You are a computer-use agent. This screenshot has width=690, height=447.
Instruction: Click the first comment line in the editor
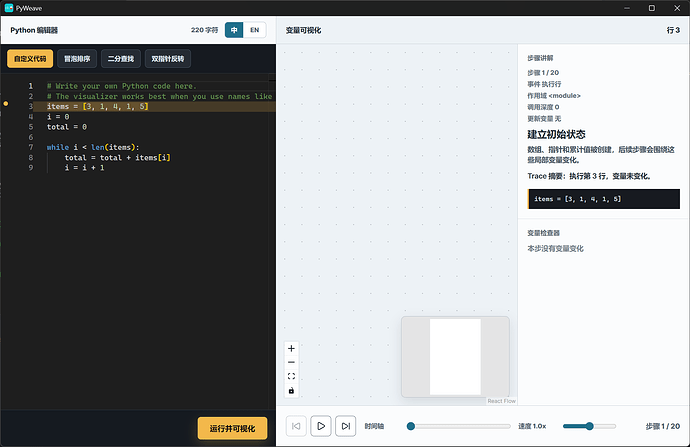coord(122,86)
